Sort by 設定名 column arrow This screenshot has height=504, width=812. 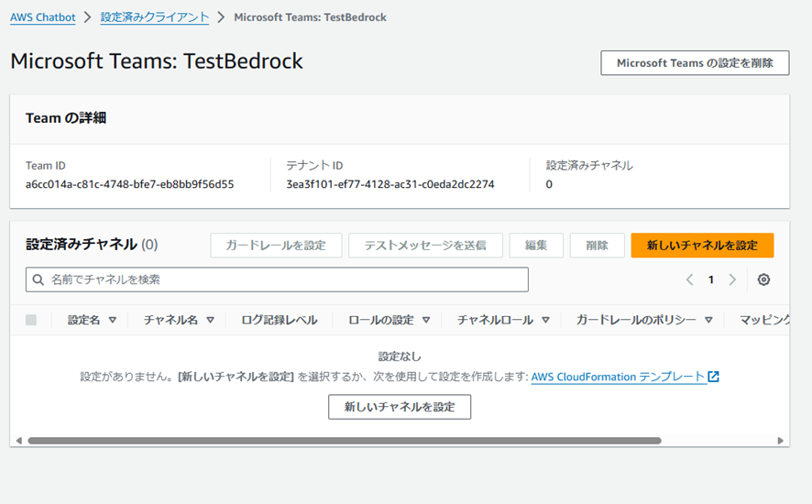tap(113, 320)
